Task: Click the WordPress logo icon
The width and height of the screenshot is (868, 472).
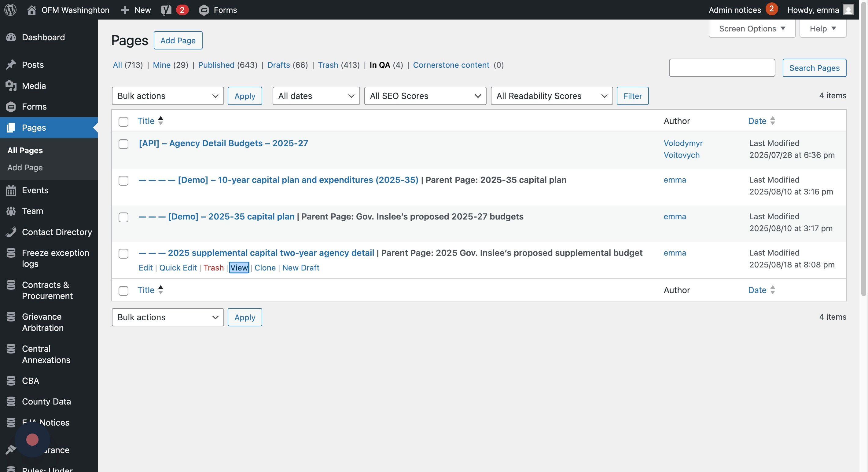Action: click(10, 10)
